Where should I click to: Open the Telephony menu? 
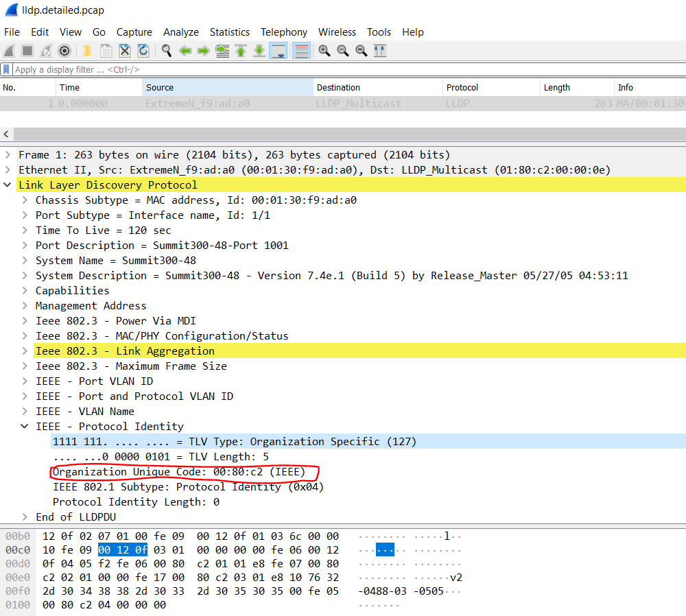pos(284,32)
